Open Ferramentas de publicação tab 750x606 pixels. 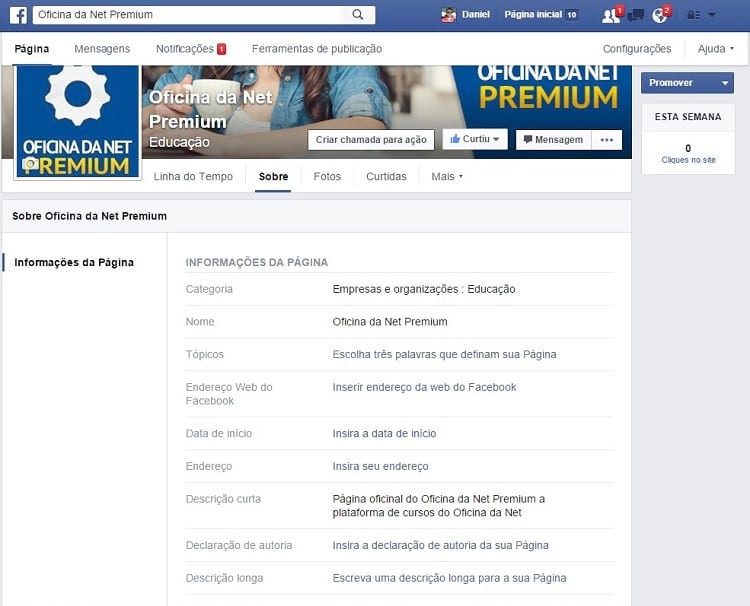(317, 49)
